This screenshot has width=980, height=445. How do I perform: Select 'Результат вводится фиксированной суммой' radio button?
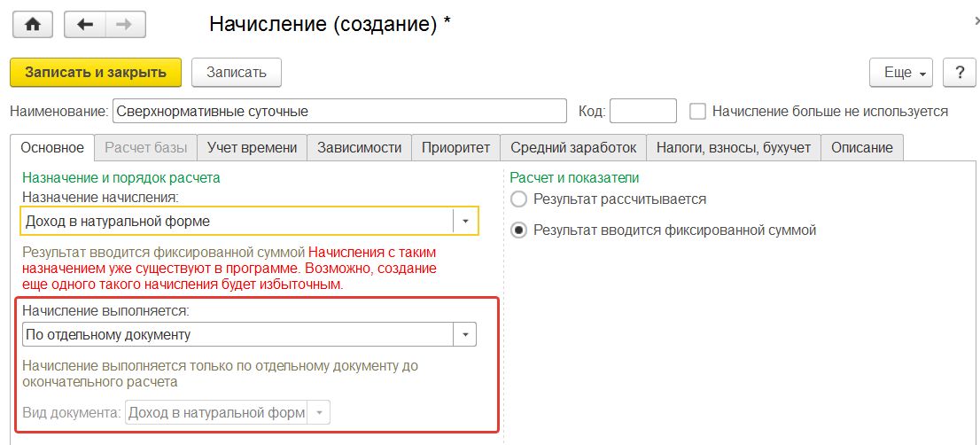click(519, 230)
